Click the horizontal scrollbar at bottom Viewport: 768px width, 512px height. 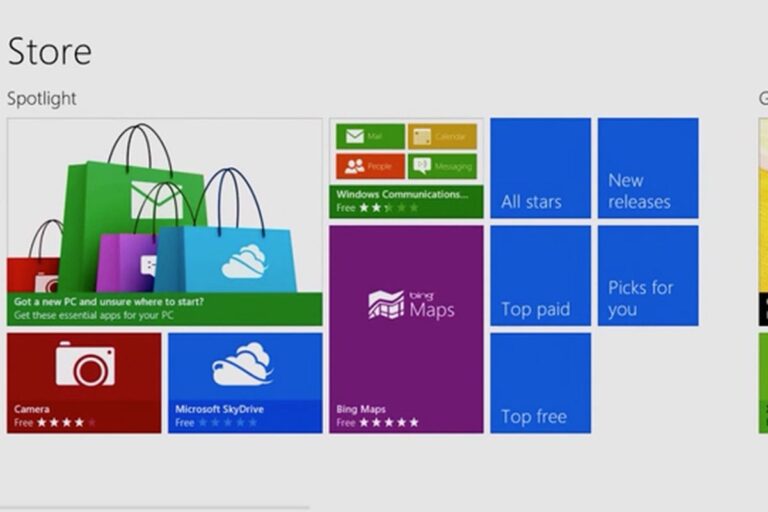pyautogui.click(x=155, y=508)
